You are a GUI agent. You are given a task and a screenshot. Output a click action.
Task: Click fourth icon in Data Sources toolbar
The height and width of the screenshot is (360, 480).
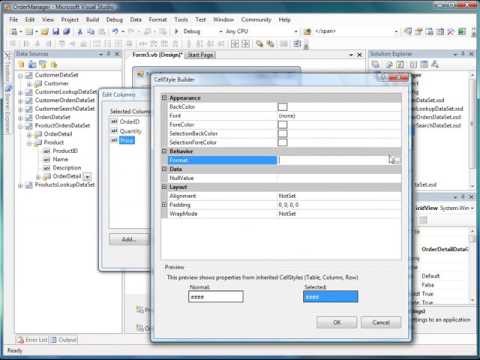(54, 64)
